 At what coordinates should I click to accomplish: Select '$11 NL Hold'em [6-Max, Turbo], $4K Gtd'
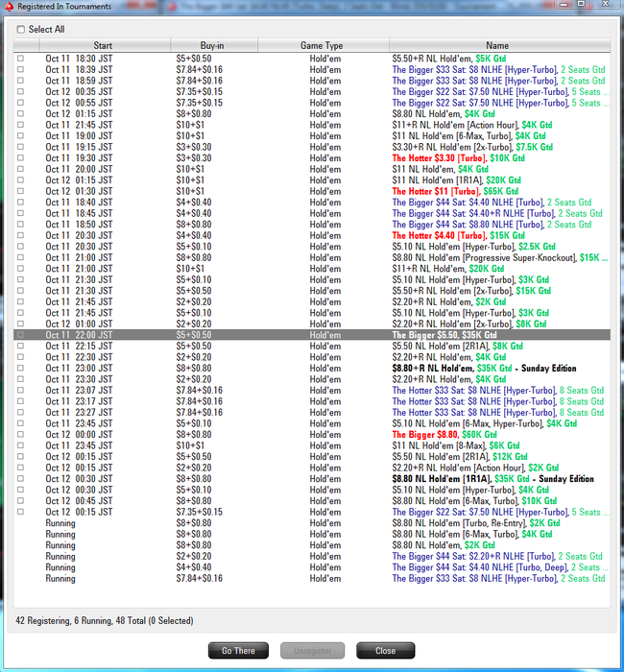coord(312,136)
